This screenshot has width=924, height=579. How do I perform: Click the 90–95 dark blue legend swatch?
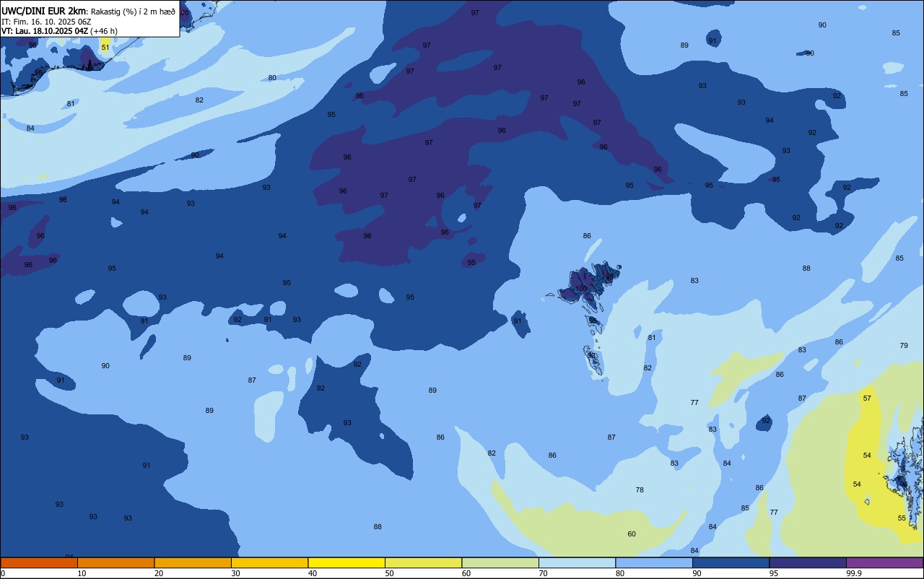[731, 562]
